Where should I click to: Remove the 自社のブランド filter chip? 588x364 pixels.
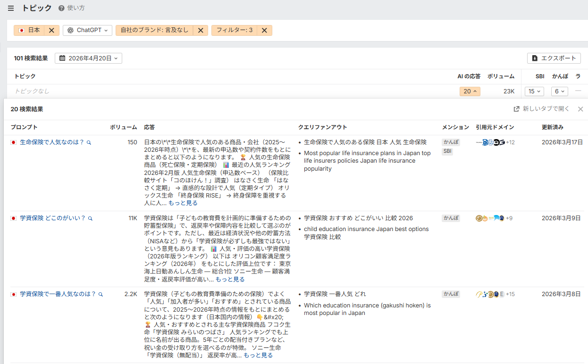200,30
